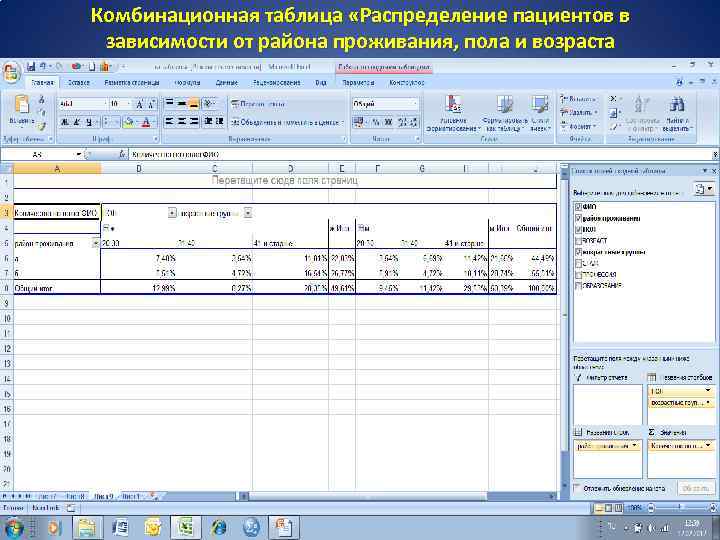The width and height of the screenshot is (720, 540).
Task: Open Find and Select binoculars
Action: pos(677,113)
